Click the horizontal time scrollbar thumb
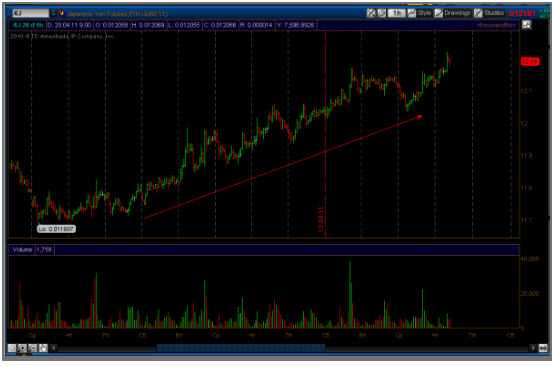The height and width of the screenshot is (367, 556). pyautogui.click(x=241, y=348)
